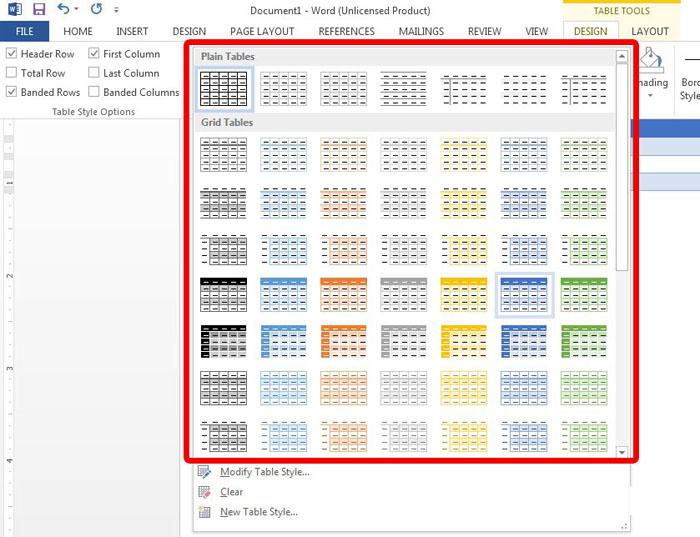Open the Shading dropdown arrow

click(650, 96)
